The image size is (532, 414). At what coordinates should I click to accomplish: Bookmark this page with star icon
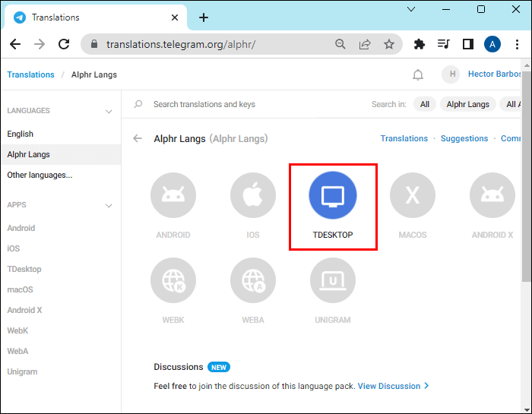(389, 44)
